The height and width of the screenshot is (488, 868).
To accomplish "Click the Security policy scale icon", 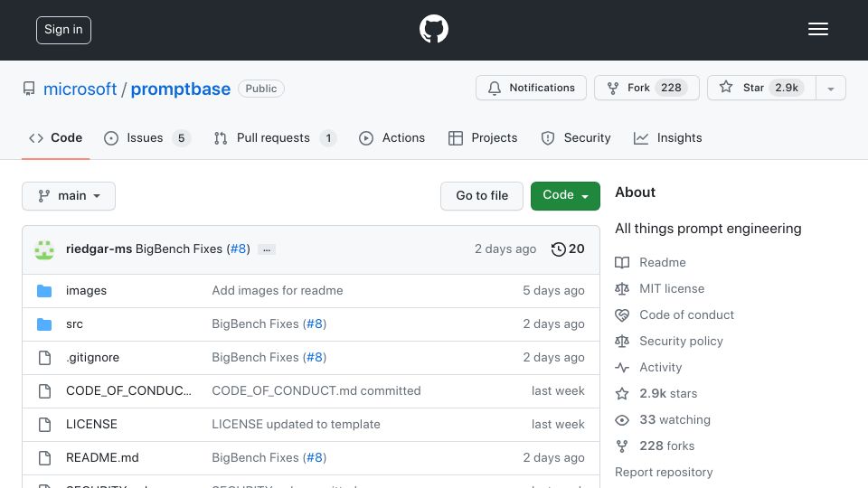I will click(622, 342).
